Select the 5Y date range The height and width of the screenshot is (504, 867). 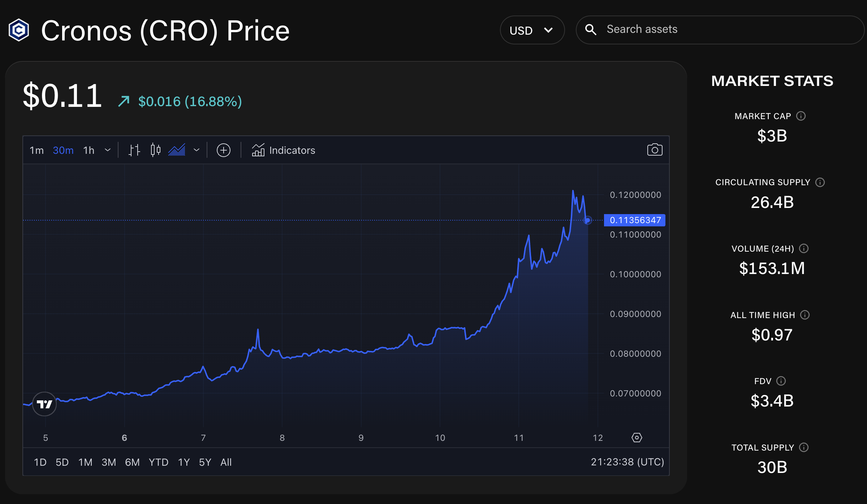point(205,462)
